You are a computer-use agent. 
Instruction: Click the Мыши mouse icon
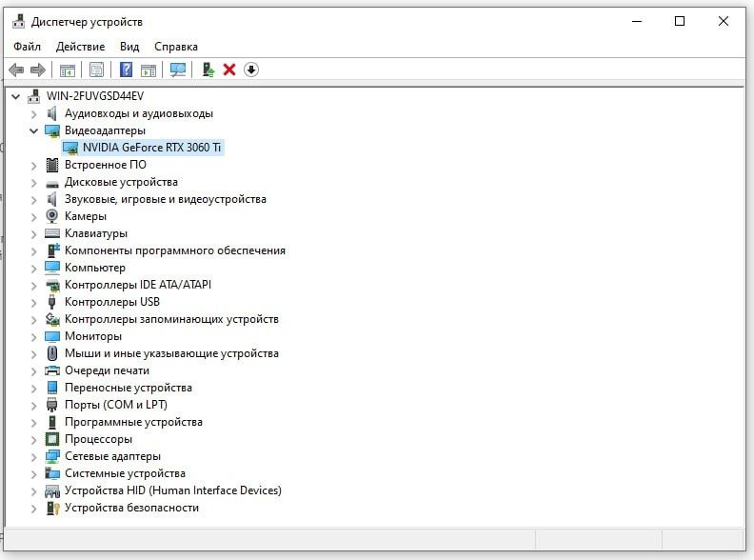pyautogui.click(x=52, y=353)
